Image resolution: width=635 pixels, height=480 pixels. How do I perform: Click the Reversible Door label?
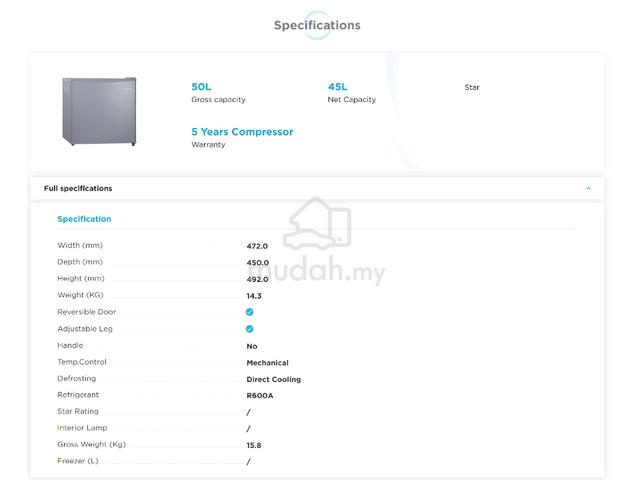click(87, 312)
